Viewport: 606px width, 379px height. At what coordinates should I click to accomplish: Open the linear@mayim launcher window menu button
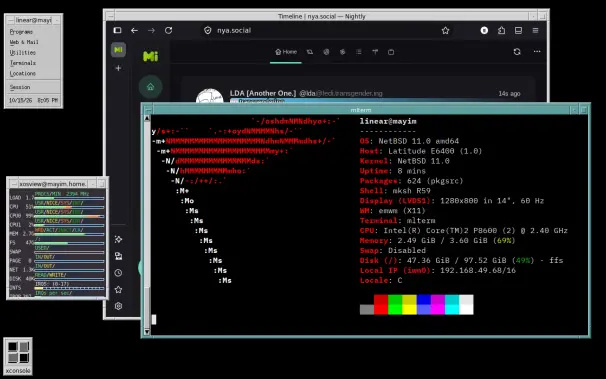pyautogui.click(x=10, y=20)
